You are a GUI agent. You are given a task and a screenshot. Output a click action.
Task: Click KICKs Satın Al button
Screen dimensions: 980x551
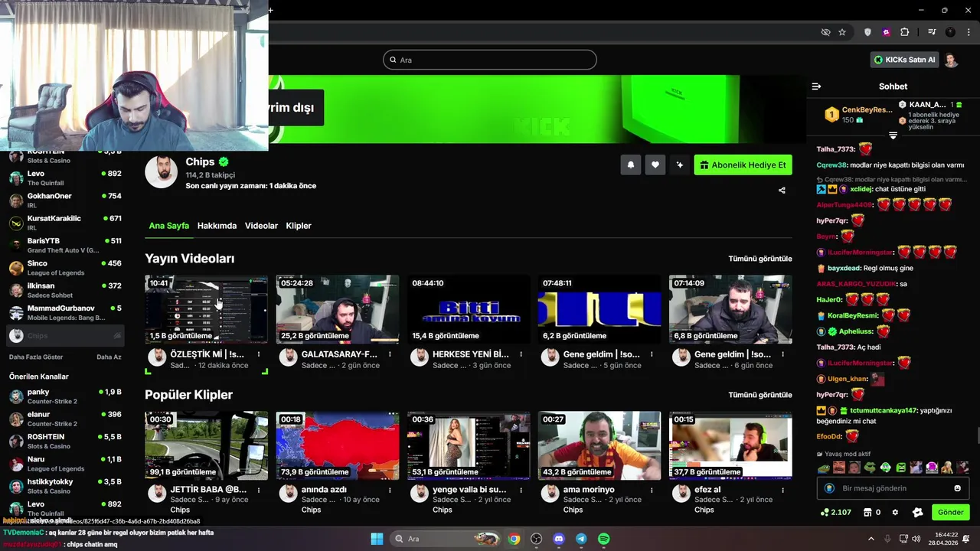904,60
